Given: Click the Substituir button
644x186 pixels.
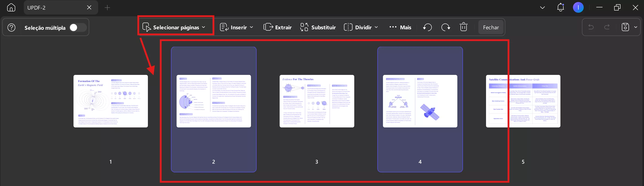Looking at the screenshot, I should (318, 27).
